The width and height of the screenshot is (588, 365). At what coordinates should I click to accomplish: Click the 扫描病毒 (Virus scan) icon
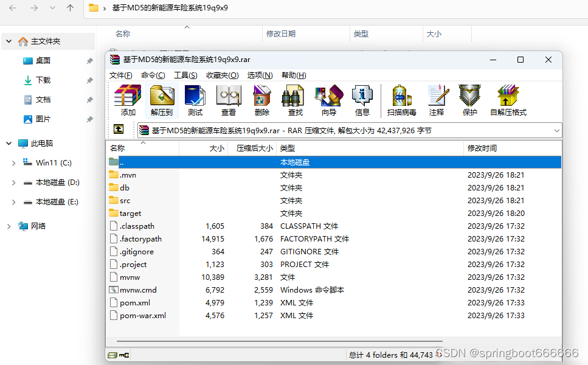401,100
